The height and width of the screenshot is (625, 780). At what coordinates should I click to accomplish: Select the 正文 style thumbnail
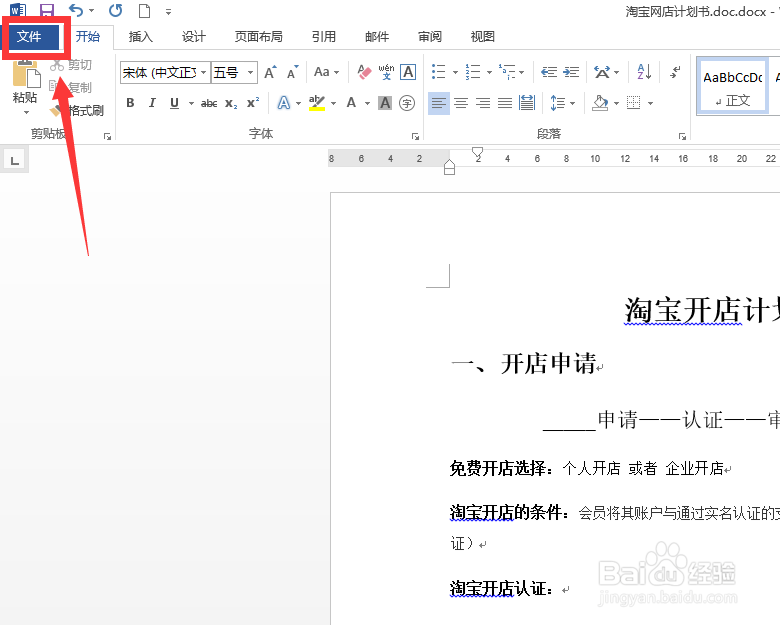732,86
